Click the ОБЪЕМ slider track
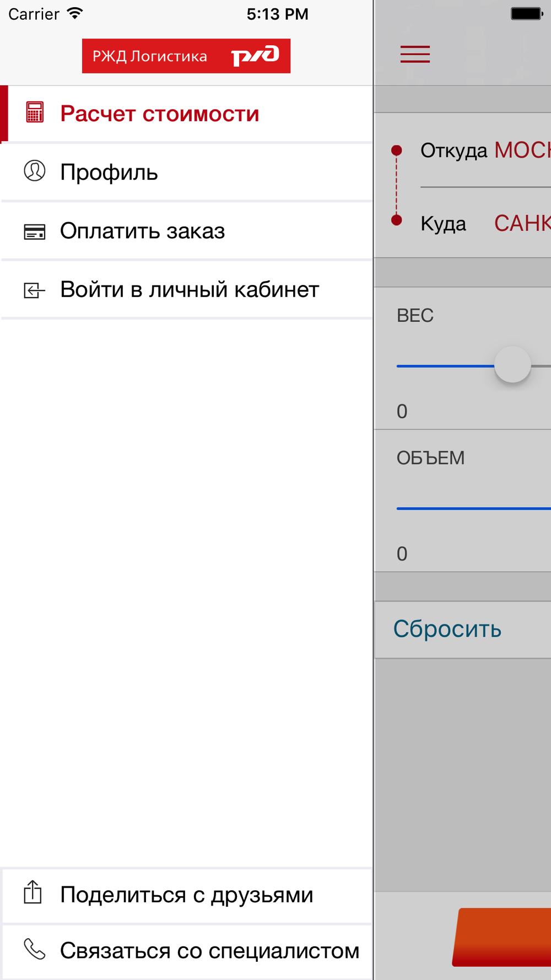 (x=474, y=508)
